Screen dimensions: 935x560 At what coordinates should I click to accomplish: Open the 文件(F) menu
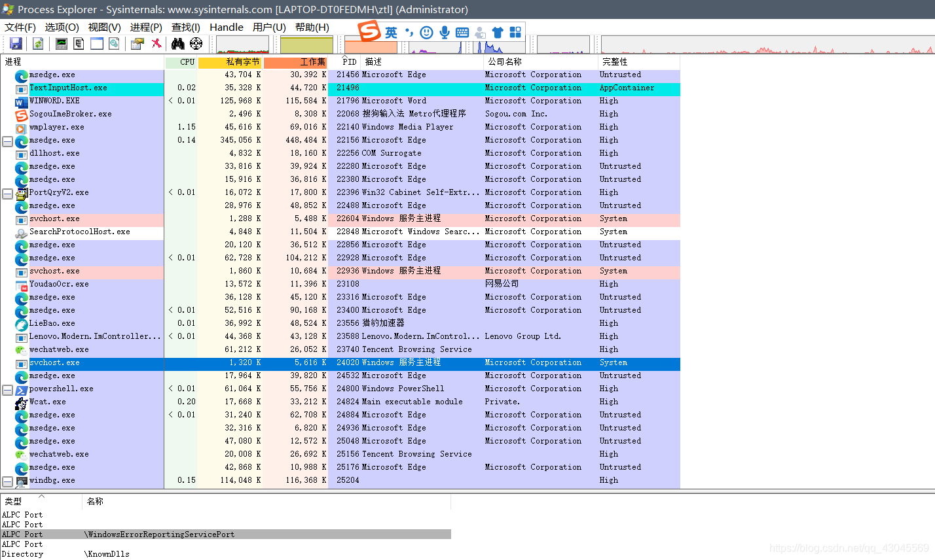click(20, 27)
